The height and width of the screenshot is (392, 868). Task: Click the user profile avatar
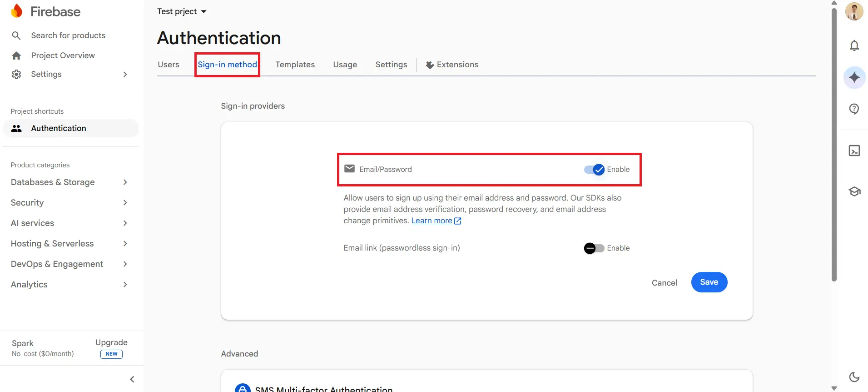[854, 11]
